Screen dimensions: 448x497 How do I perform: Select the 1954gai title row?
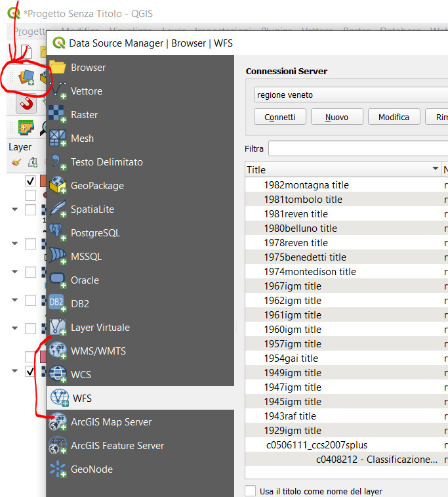346,358
